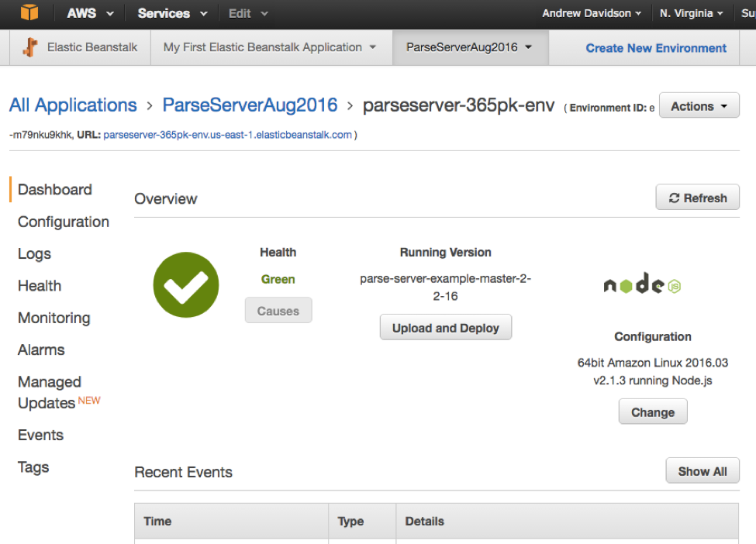Open the parseserver-365pk-env elasticbeanstalk.com URL

click(x=227, y=135)
